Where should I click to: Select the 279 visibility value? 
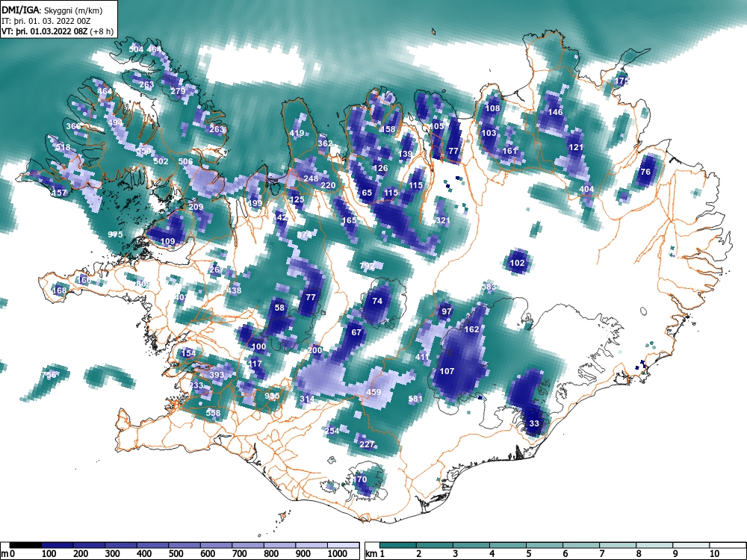pyautogui.click(x=178, y=91)
